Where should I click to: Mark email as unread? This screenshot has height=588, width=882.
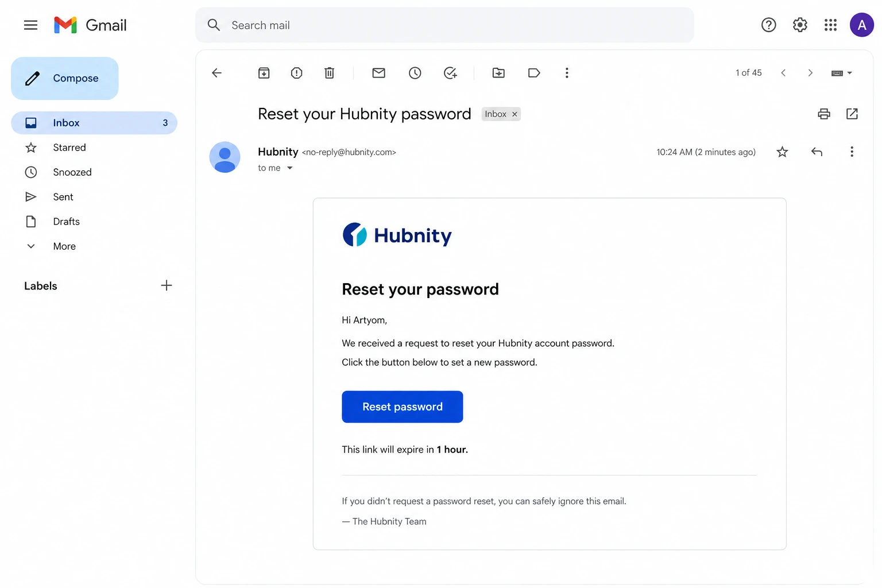tap(378, 73)
